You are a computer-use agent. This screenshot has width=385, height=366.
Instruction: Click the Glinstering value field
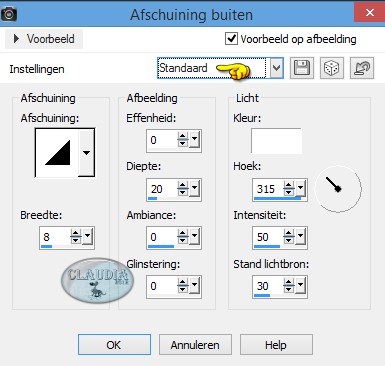(162, 286)
